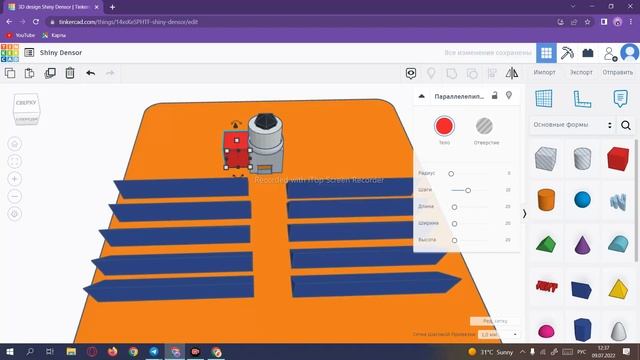
Task: Pick the striped box hole shape
Action: click(546, 158)
